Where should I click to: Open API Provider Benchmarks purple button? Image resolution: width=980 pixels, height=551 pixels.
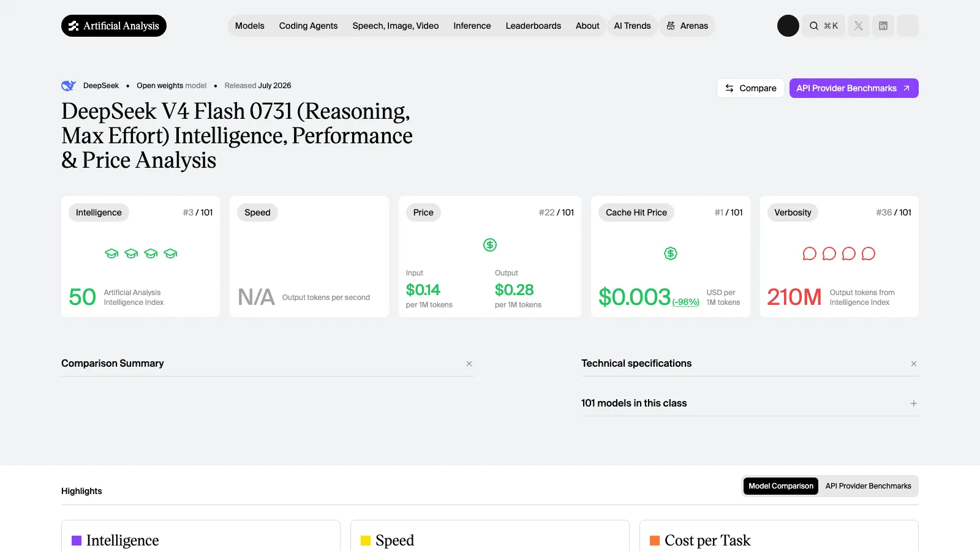pyautogui.click(x=854, y=88)
